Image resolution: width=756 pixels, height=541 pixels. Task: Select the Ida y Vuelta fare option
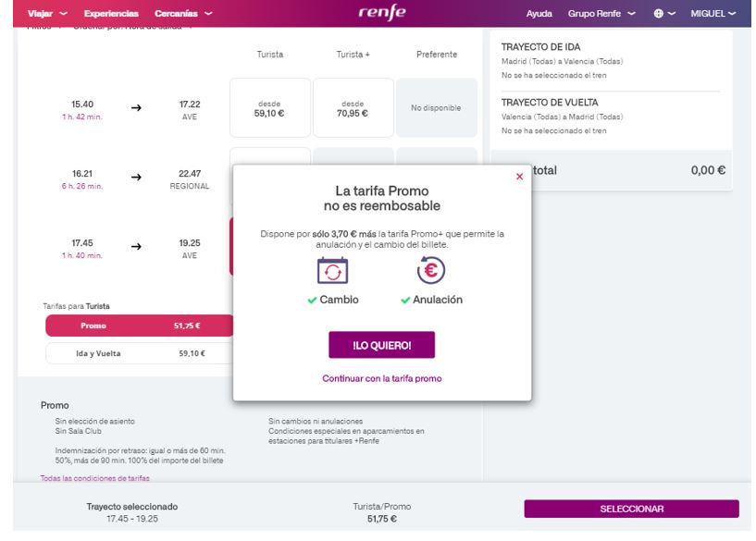[139, 353]
